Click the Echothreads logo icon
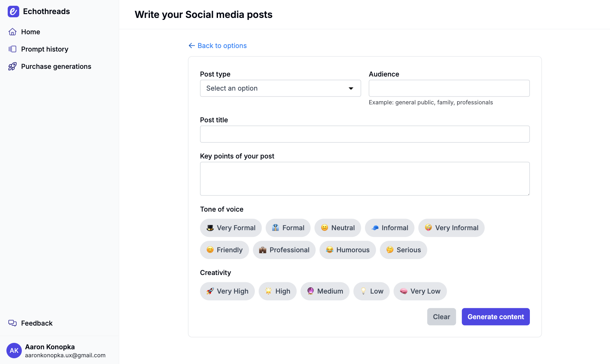The width and height of the screenshot is (610, 364). coord(13,12)
